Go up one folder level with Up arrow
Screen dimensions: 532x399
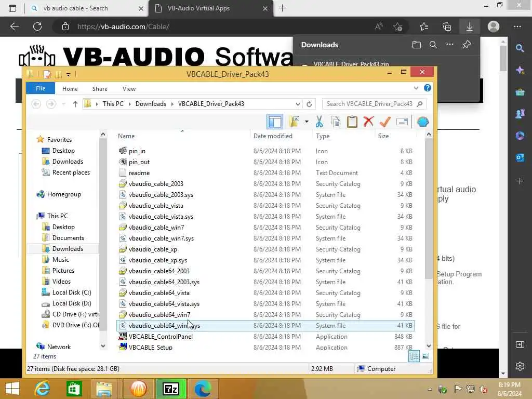point(75,104)
